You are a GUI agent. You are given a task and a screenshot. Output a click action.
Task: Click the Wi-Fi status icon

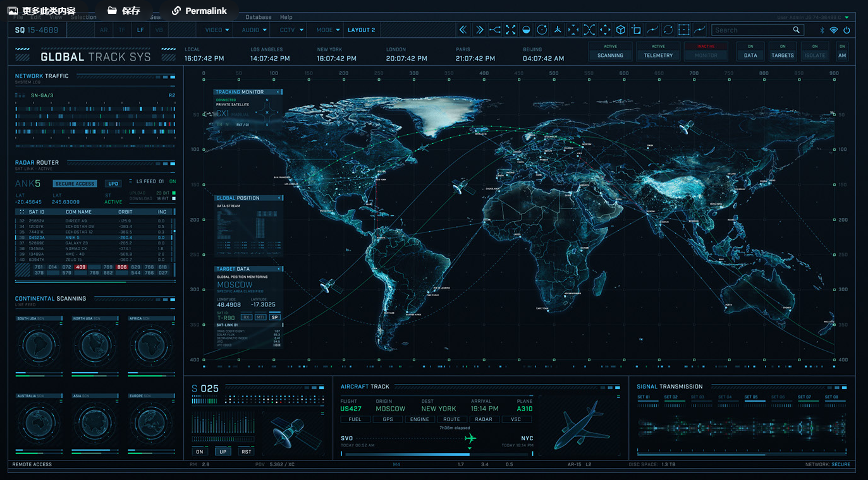pyautogui.click(x=834, y=30)
